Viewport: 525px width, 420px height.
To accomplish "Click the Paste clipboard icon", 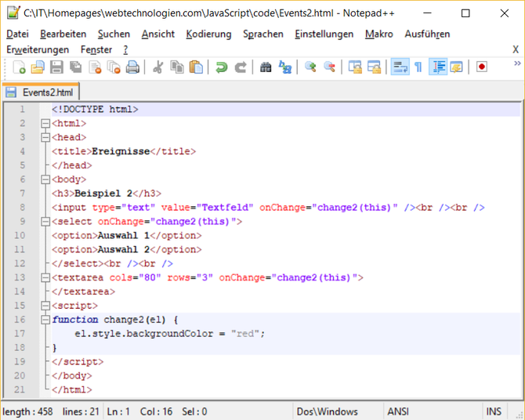I will pos(196,67).
